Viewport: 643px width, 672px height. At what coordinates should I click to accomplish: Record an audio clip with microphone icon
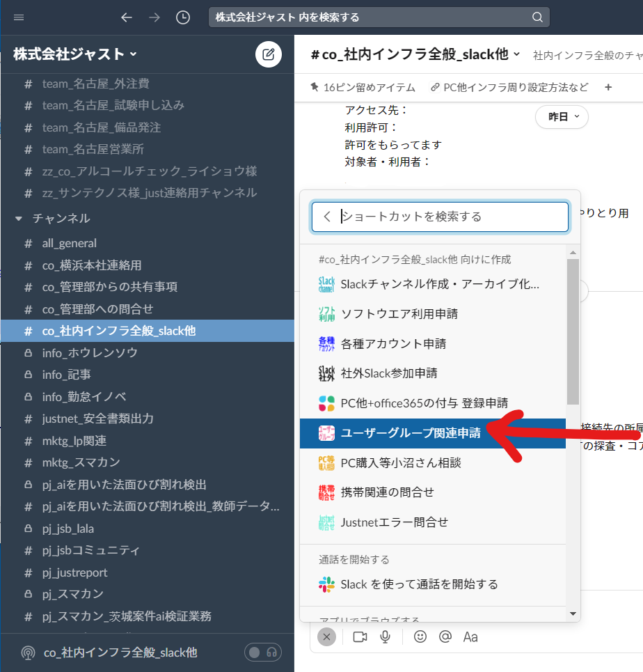point(385,637)
